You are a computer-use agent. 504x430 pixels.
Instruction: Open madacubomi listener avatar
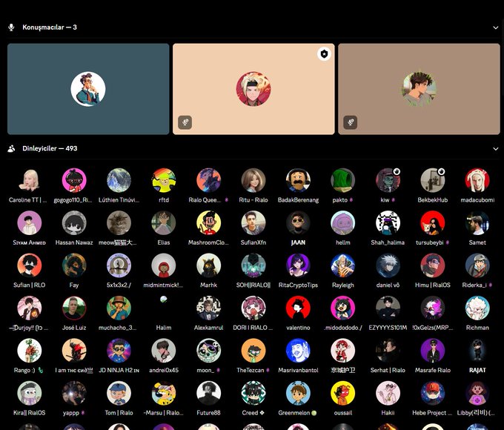(477, 180)
